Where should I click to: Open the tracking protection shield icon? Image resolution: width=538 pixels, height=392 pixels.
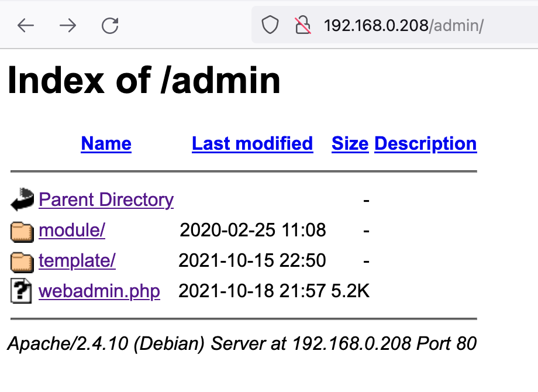click(270, 26)
